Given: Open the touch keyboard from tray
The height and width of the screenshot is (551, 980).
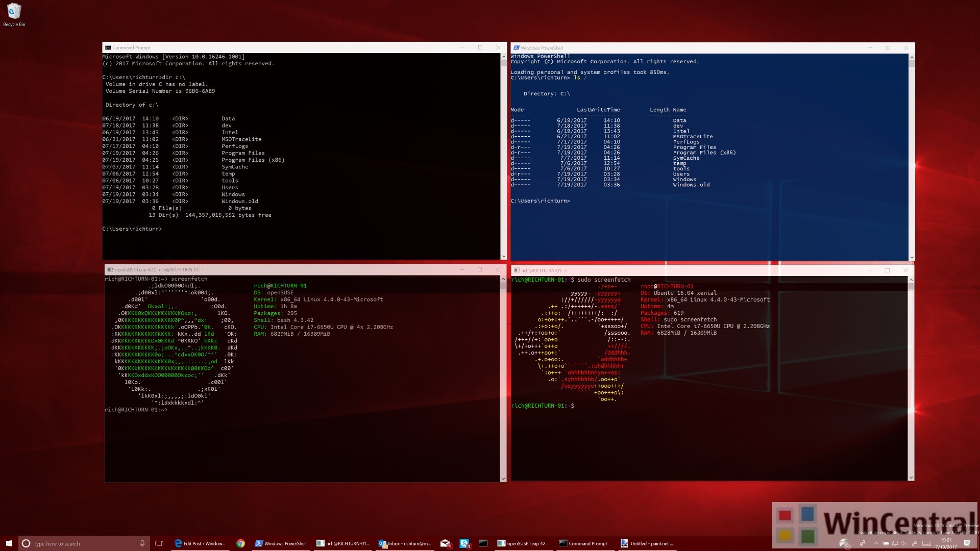Looking at the screenshot, I should tap(926, 543).
